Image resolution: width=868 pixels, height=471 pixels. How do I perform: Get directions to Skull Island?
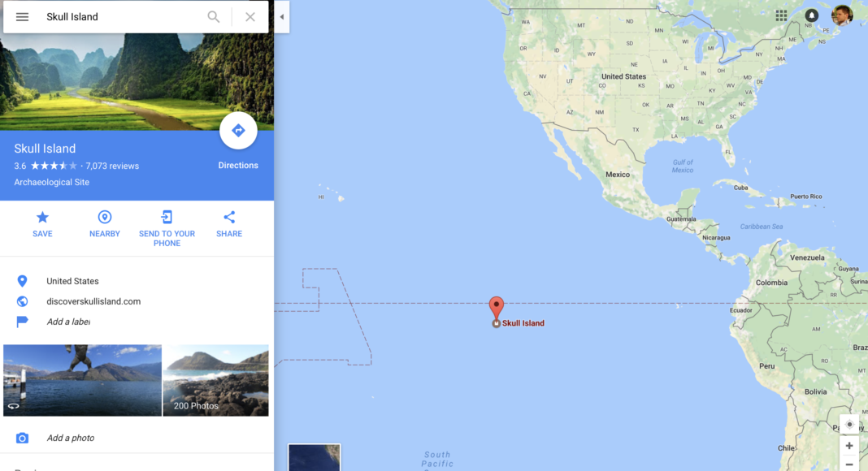click(x=238, y=131)
